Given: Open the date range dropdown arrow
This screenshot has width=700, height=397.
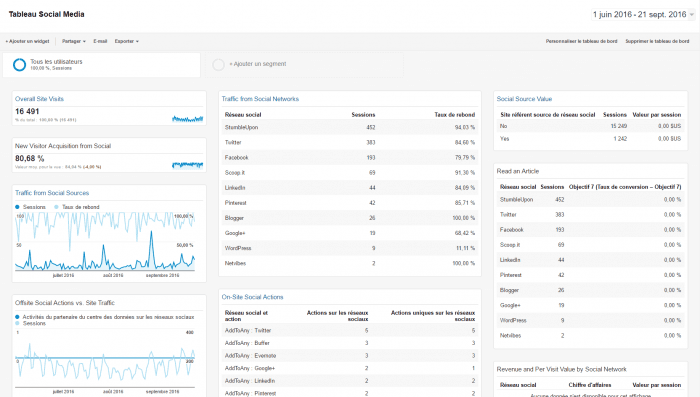Looking at the screenshot, I should 692,15.
